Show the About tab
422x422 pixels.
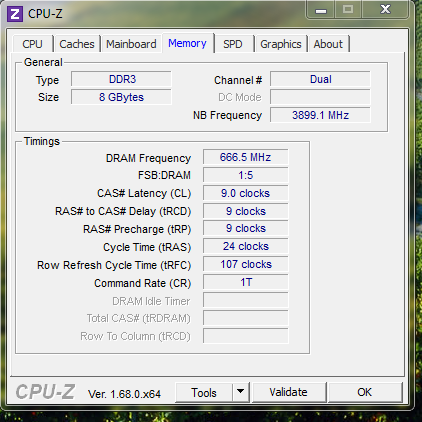click(x=328, y=44)
